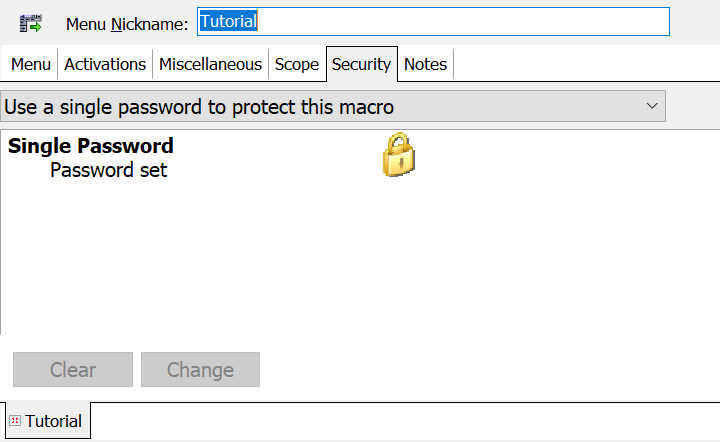Go to the Miscellaneous tab
Screen dimensions: 720x442
click(x=211, y=64)
